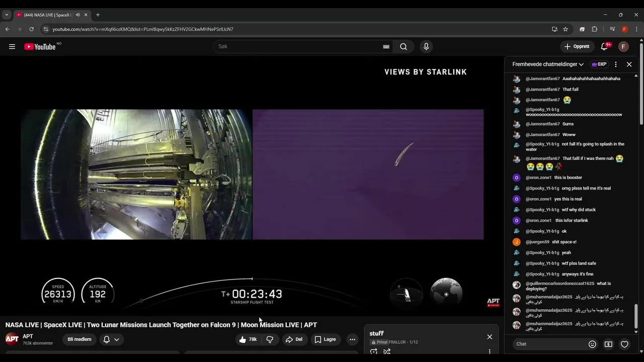Click the Bli medlem button

point(79,339)
